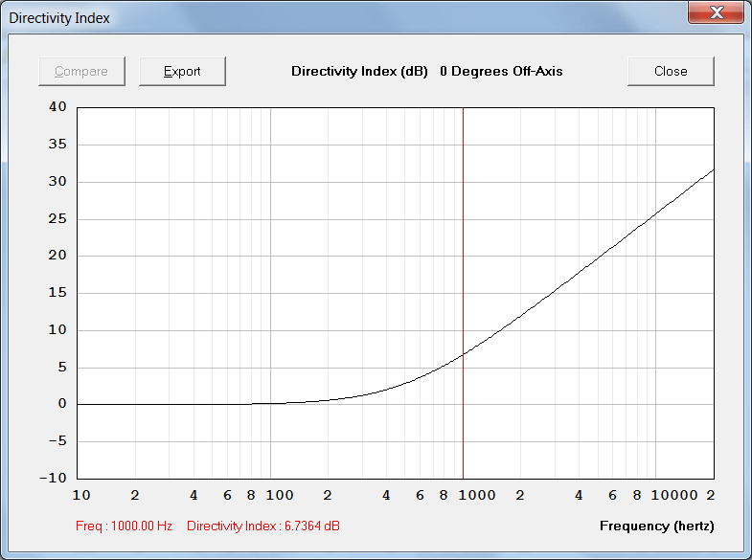Screen dimensions: 752x560
Task: Close the Directivity Index window with the X
Action: [716, 12]
